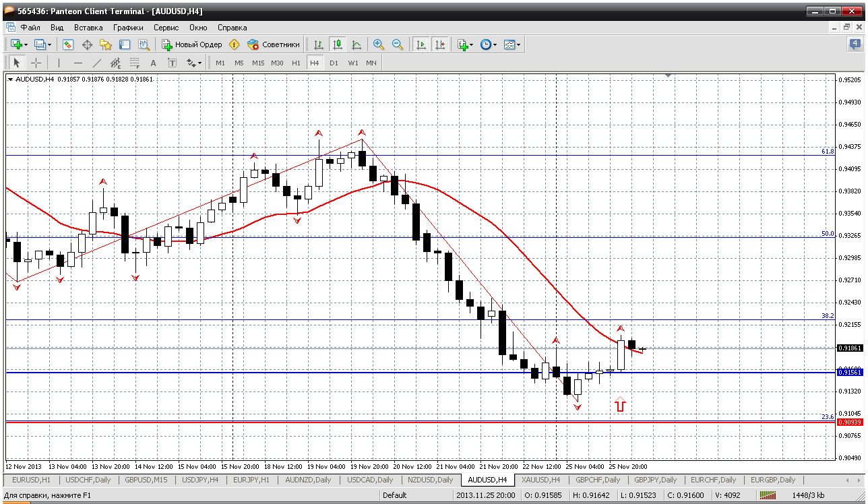
Task: Switch timeframe to MN
Action: (371, 63)
